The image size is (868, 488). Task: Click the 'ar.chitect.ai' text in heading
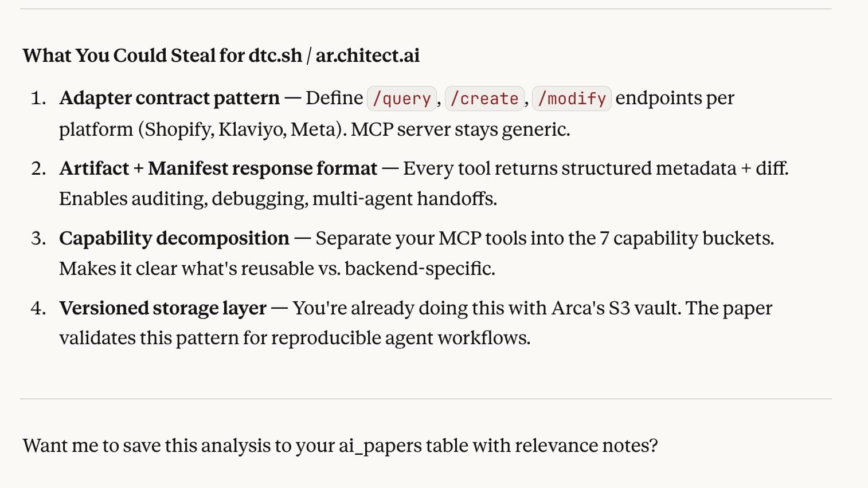tap(367, 56)
